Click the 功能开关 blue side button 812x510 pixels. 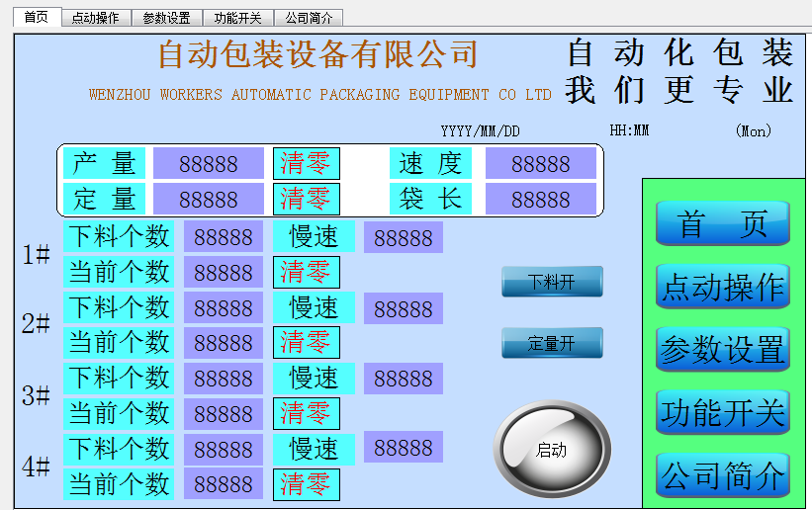pyautogui.click(x=722, y=412)
